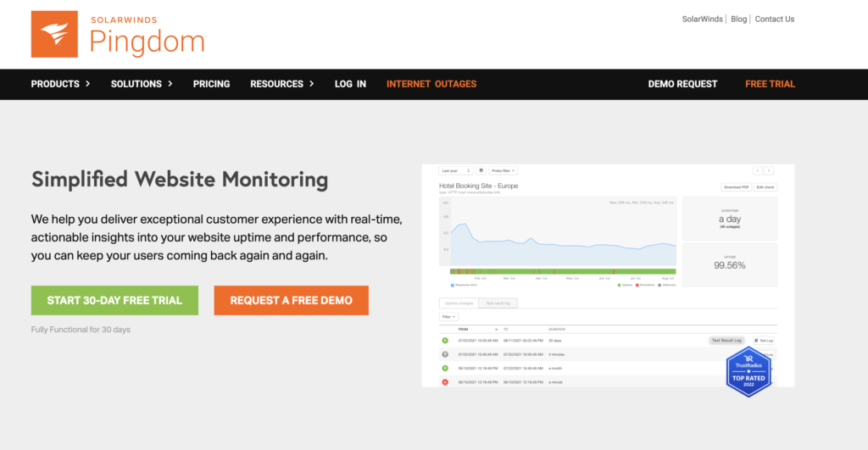
Task: Open the calendar date picker icon
Action: click(x=481, y=170)
